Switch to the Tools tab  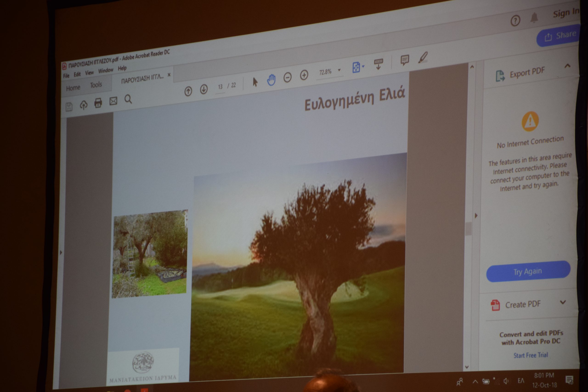96,85
